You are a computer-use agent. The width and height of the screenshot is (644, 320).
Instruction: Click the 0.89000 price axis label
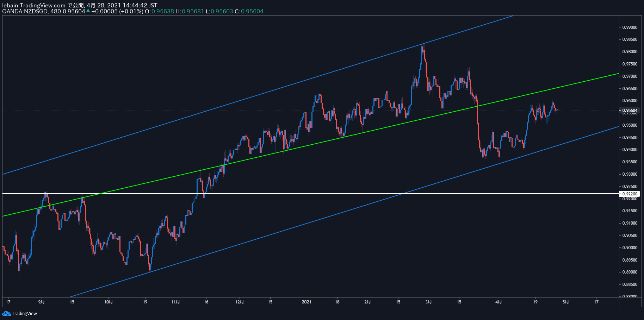[x=630, y=272]
